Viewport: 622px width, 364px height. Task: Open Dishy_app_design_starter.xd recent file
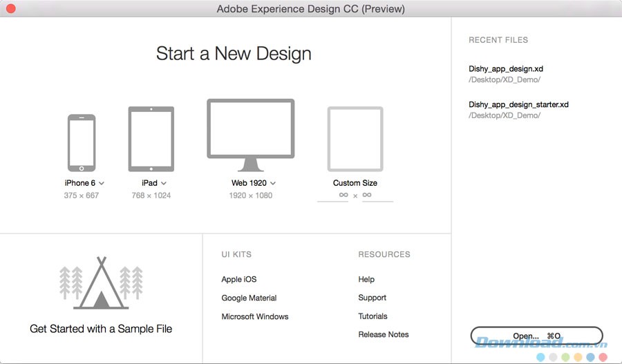tap(518, 104)
